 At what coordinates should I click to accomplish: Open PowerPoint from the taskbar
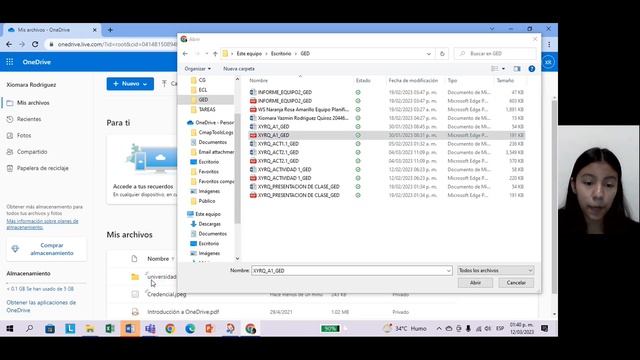point(210,328)
